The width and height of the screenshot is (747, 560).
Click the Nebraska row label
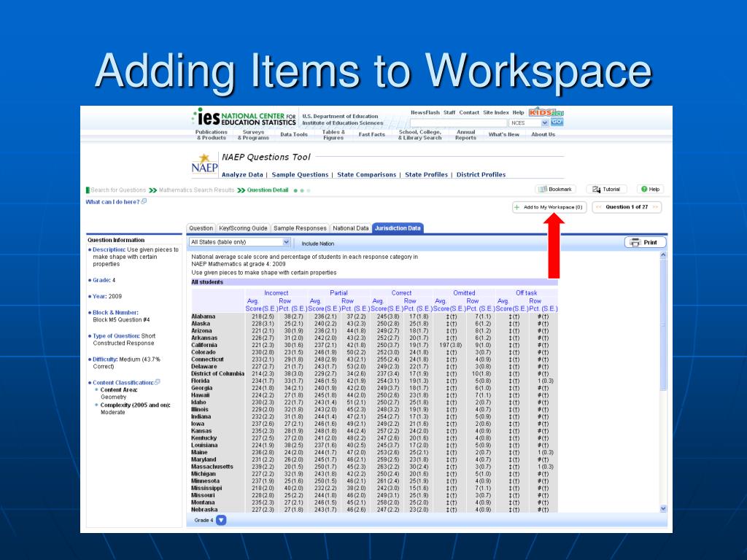[x=204, y=510]
